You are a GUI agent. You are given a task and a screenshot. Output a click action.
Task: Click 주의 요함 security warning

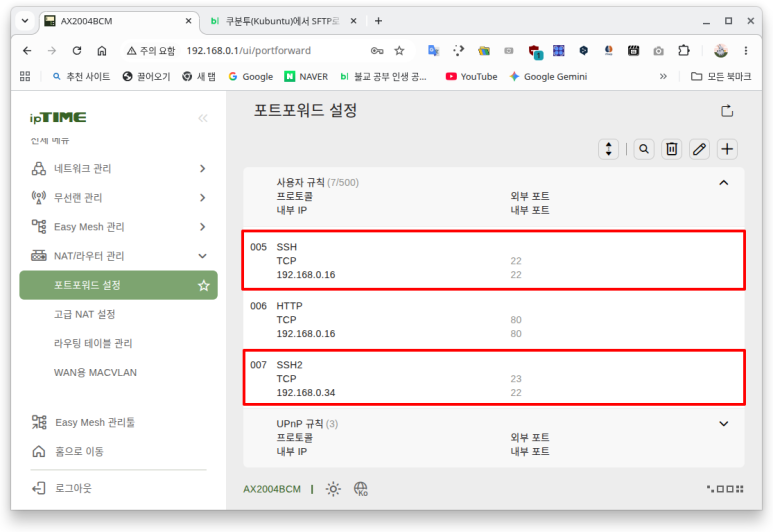(x=151, y=50)
